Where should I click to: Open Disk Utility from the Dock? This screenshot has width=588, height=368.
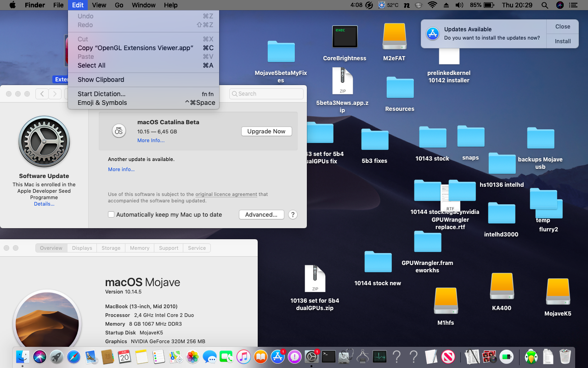[345, 356]
